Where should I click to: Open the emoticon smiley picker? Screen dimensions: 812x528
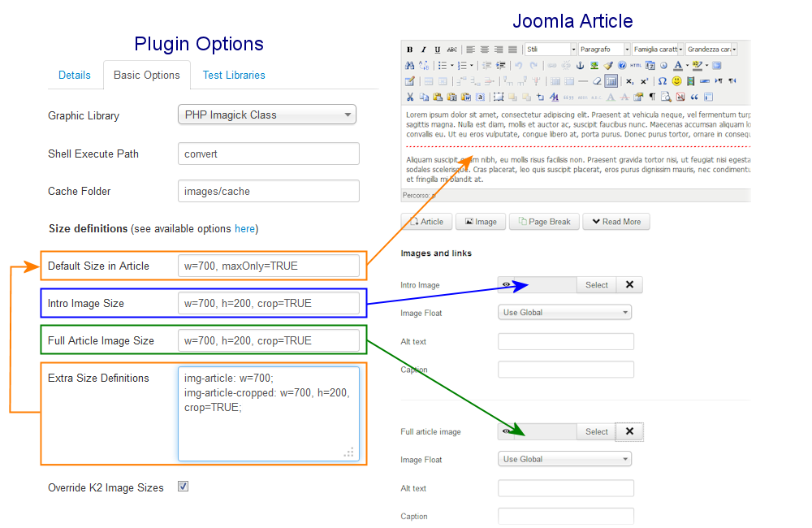point(676,81)
